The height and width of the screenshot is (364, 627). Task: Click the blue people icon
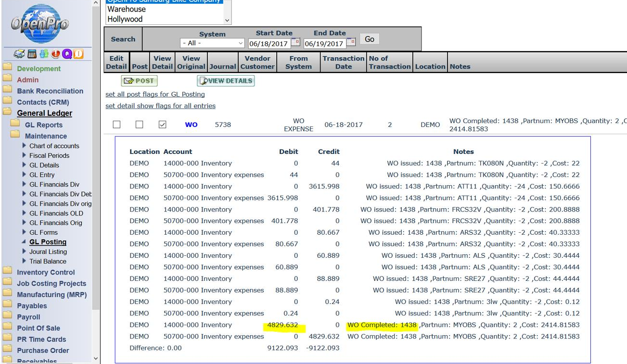44,54
